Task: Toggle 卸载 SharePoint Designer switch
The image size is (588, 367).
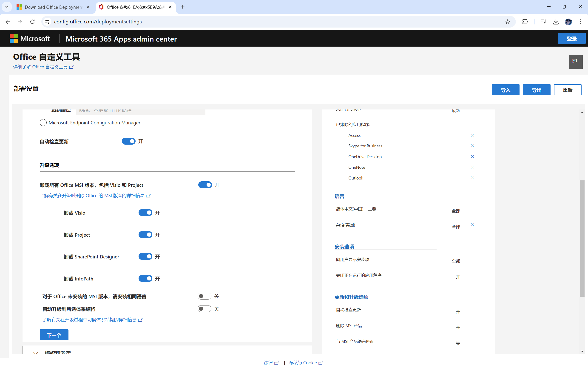Action: click(x=145, y=257)
